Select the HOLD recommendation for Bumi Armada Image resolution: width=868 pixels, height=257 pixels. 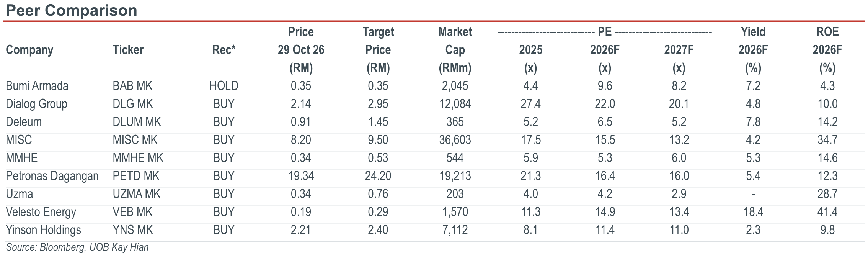224,86
